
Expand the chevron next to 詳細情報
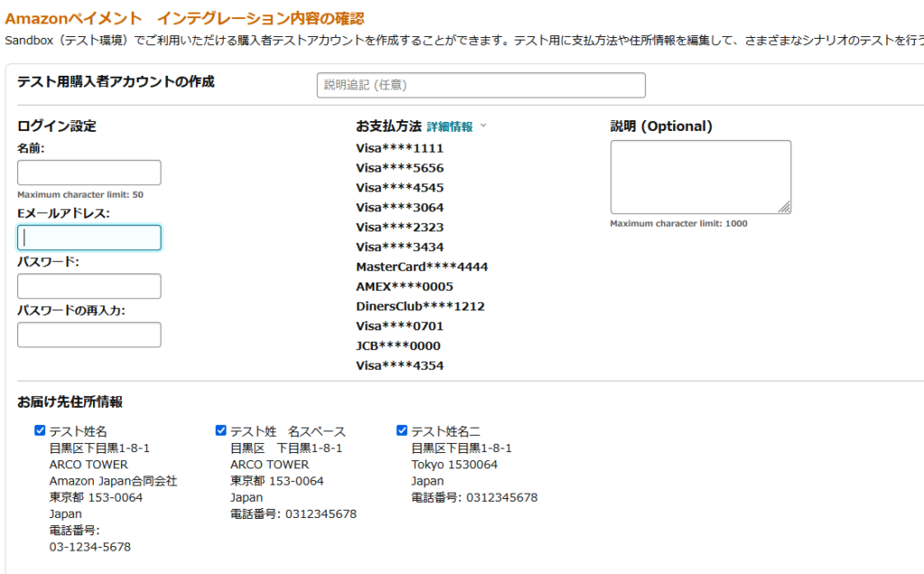[483, 126]
